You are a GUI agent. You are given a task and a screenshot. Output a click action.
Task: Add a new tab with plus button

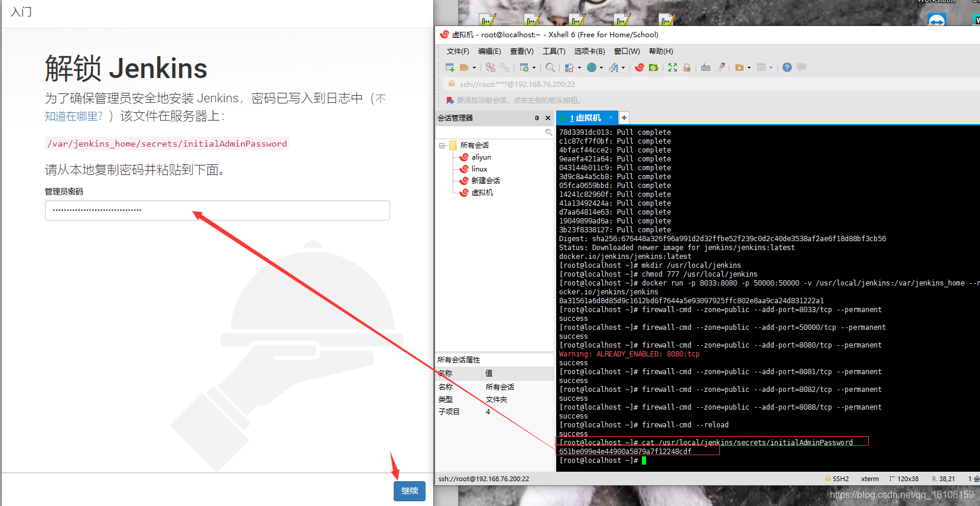click(x=624, y=118)
